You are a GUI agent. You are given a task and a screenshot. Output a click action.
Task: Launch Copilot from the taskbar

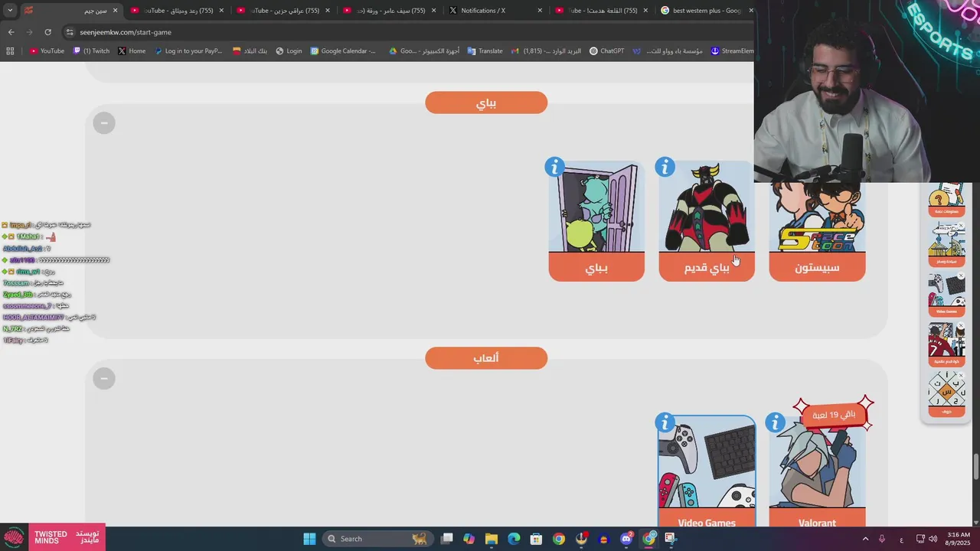pos(469,539)
